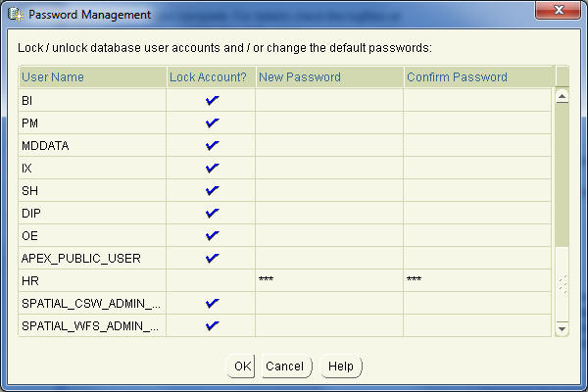Screen dimensions: 588x392
Task: Click the scroll up arrow
Action: point(562,97)
